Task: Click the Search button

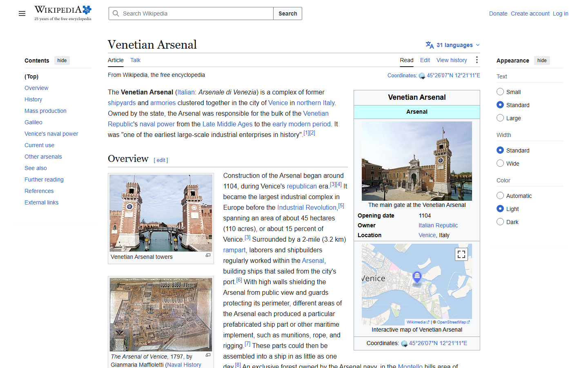Action: coord(288,13)
